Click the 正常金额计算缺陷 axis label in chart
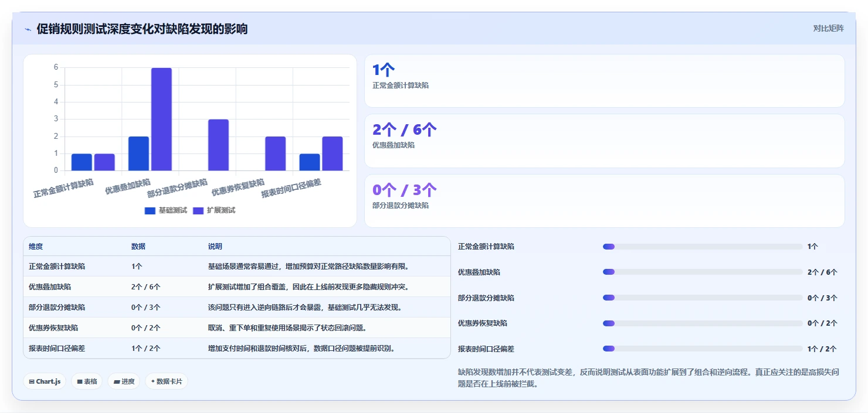 point(63,189)
